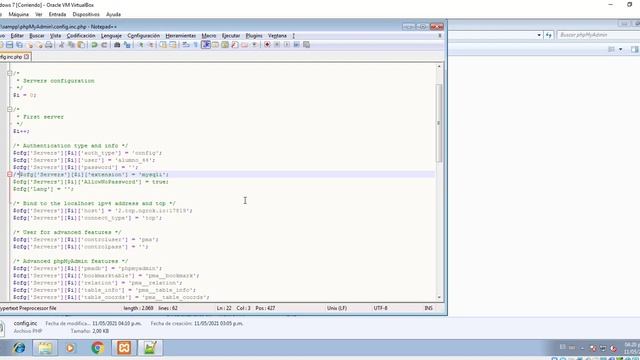This screenshot has height=360, width=640.
Task: Open XAMPP control panel taskbar icon
Action: pyautogui.click(x=124, y=348)
